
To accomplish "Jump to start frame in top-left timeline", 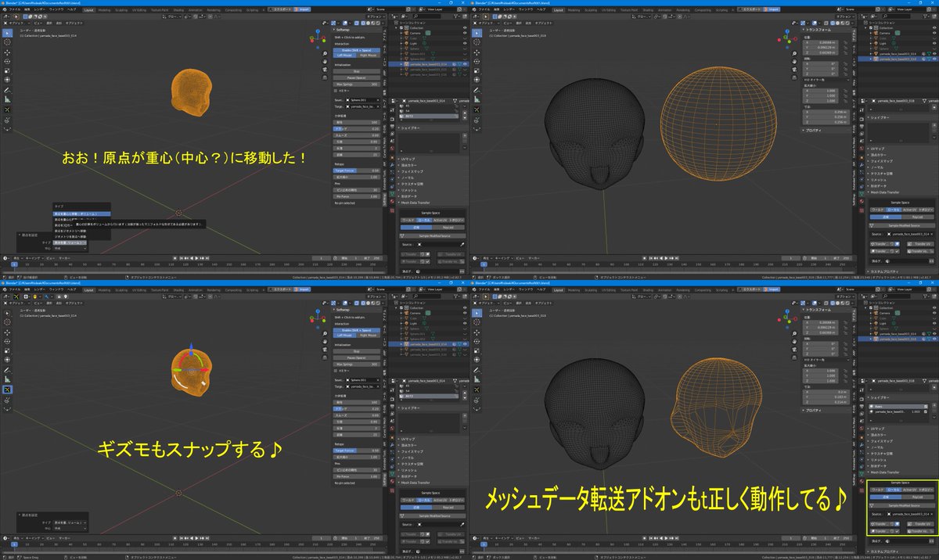I will 182,258.
